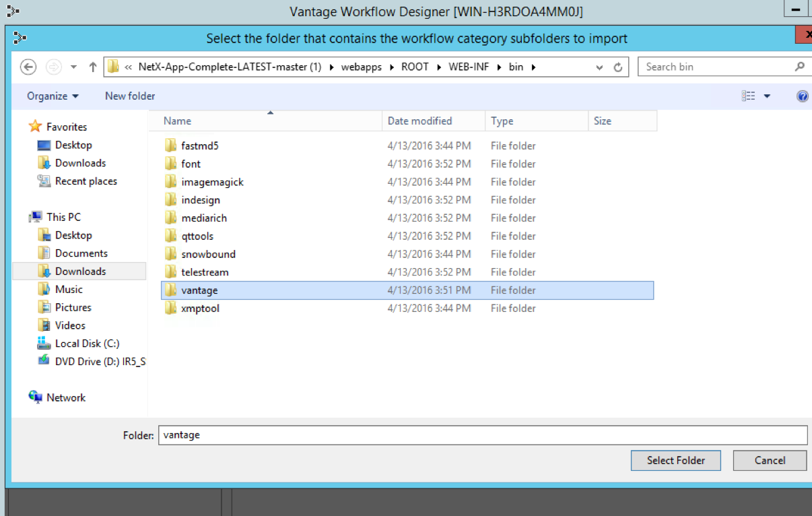Select Network in navigation pane
This screenshot has width=812, height=516.
click(66, 397)
